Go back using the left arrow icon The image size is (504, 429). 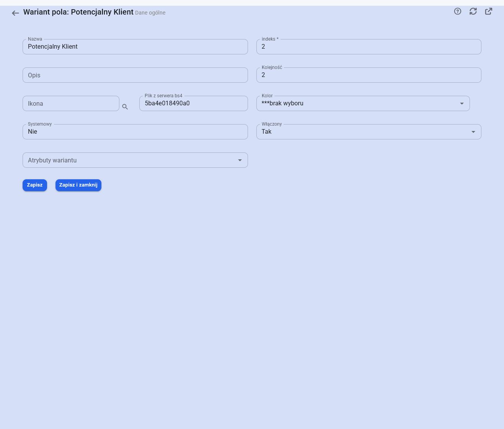tap(15, 13)
